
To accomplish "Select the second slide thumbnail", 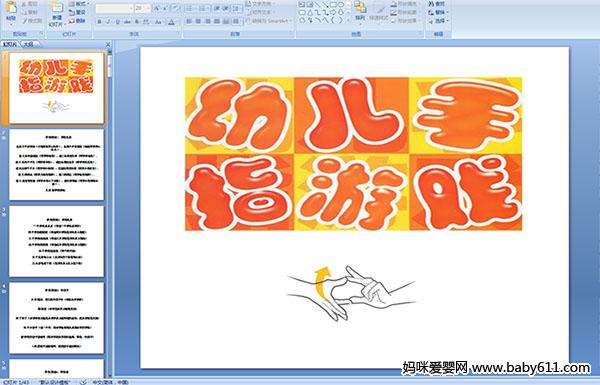I will tap(57, 165).
